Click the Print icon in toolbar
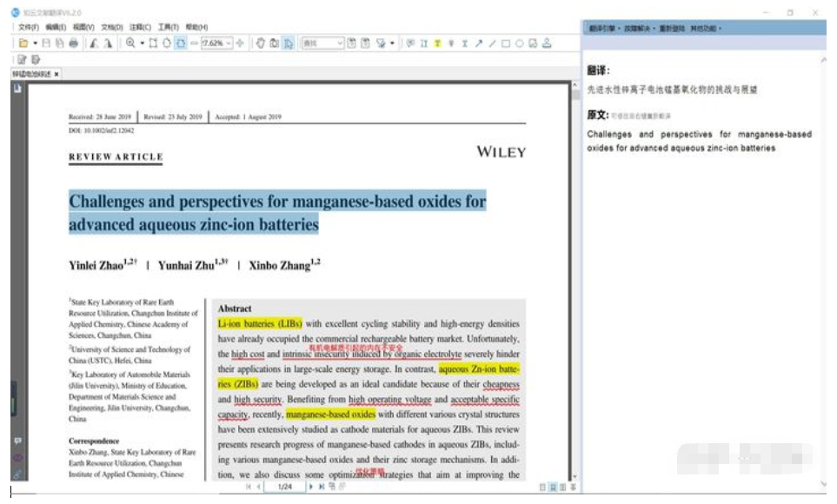 click(73, 43)
